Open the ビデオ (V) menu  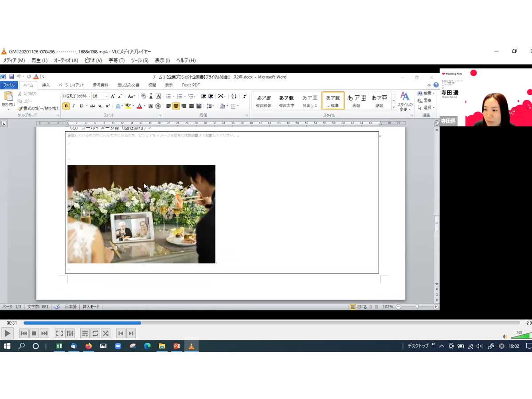93,60
